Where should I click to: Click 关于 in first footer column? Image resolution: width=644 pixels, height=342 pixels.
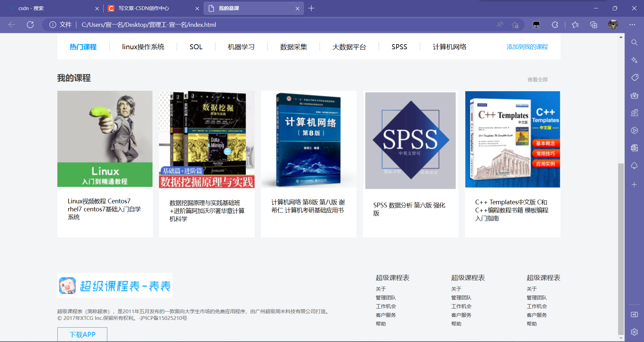(x=381, y=289)
